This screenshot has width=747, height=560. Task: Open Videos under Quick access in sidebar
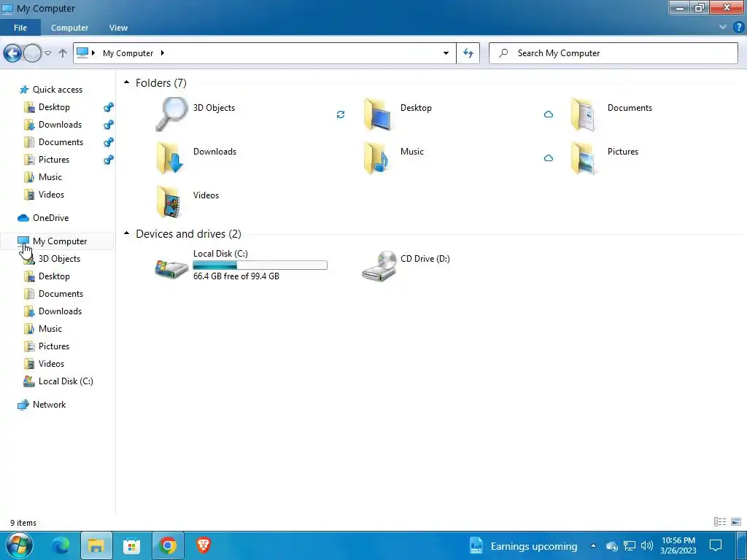pyautogui.click(x=51, y=194)
